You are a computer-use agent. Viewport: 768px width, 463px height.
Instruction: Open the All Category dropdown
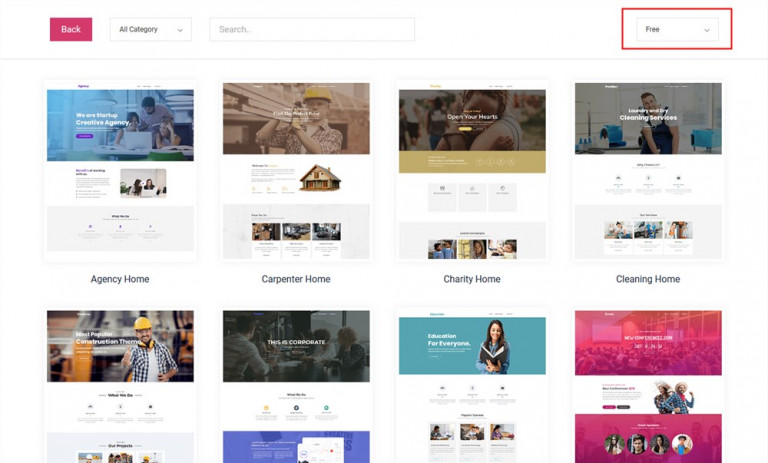point(150,29)
